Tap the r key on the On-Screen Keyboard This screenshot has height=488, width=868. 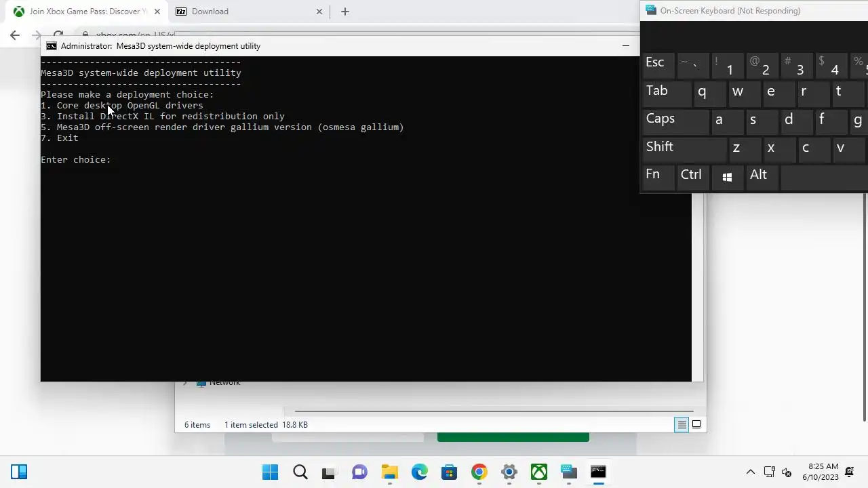pyautogui.click(x=813, y=94)
